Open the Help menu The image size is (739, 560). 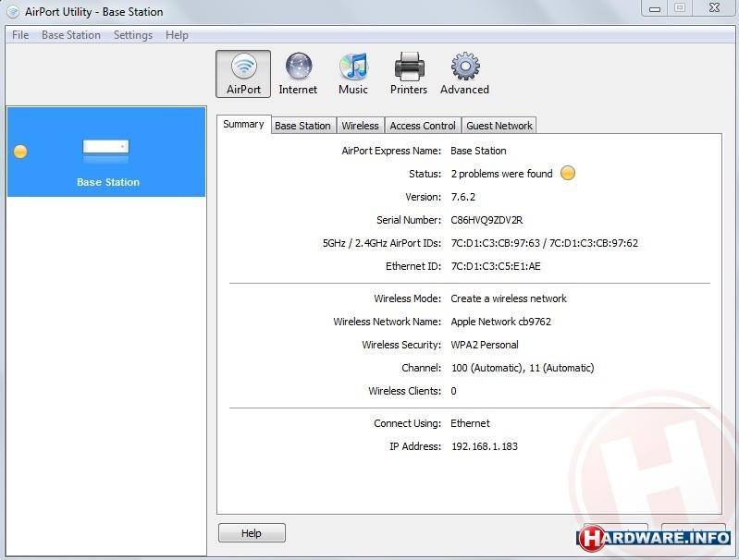(x=177, y=35)
